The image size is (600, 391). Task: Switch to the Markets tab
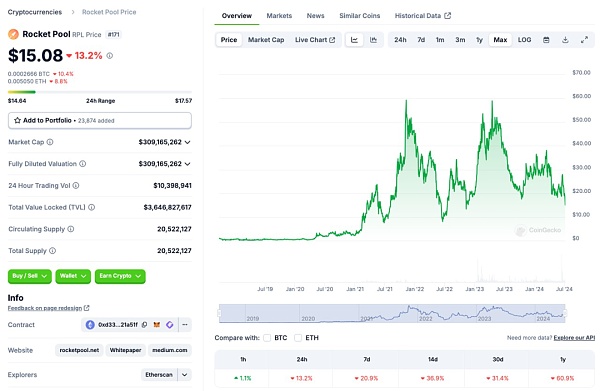click(x=279, y=16)
